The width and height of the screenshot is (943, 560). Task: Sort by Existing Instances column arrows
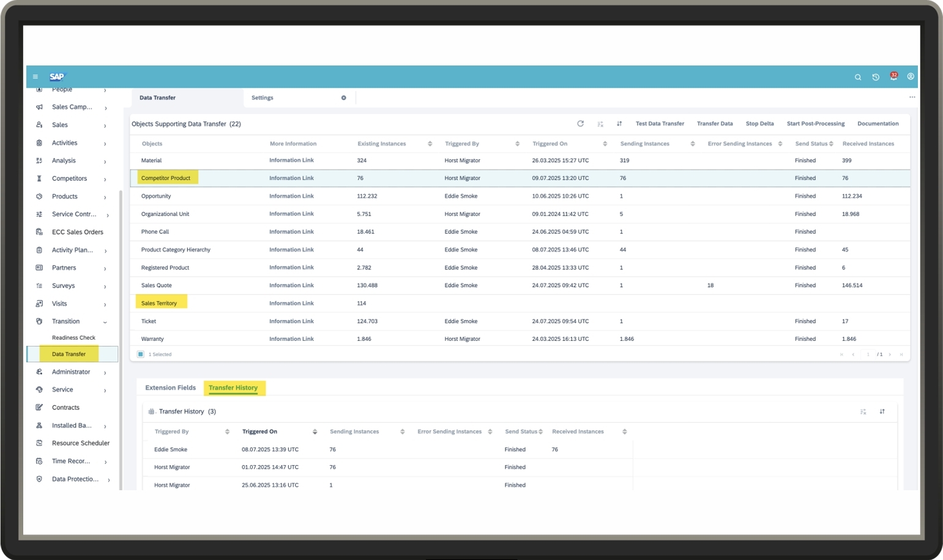[430, 144]
